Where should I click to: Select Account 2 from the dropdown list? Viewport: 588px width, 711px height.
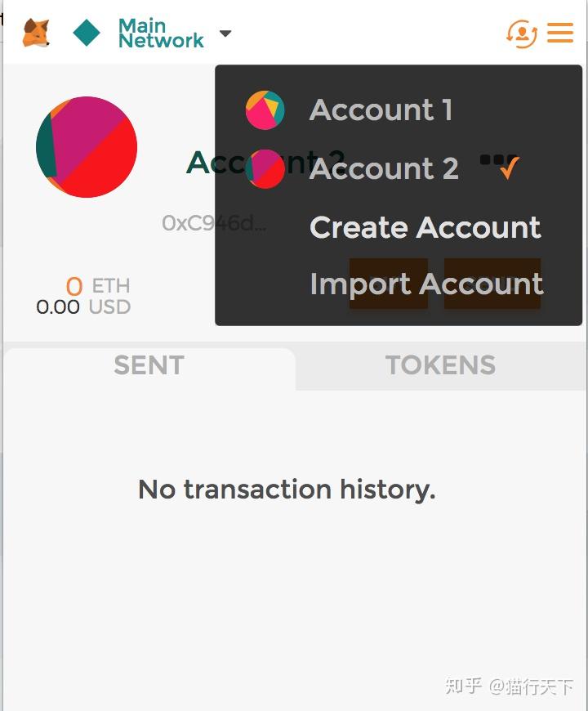point(384,169)
